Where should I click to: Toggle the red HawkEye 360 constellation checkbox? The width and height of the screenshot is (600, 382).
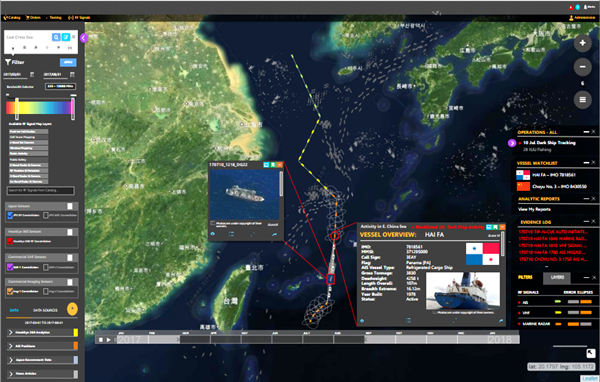click(10, 241)
